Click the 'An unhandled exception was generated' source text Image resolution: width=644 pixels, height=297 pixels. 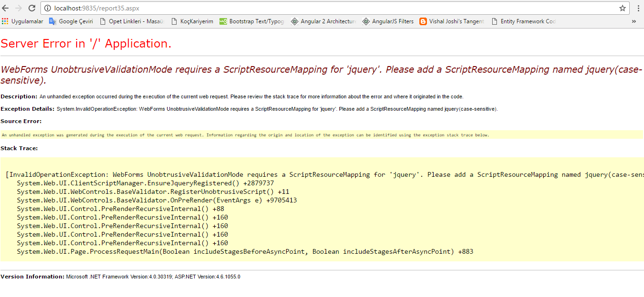(245, 135)
